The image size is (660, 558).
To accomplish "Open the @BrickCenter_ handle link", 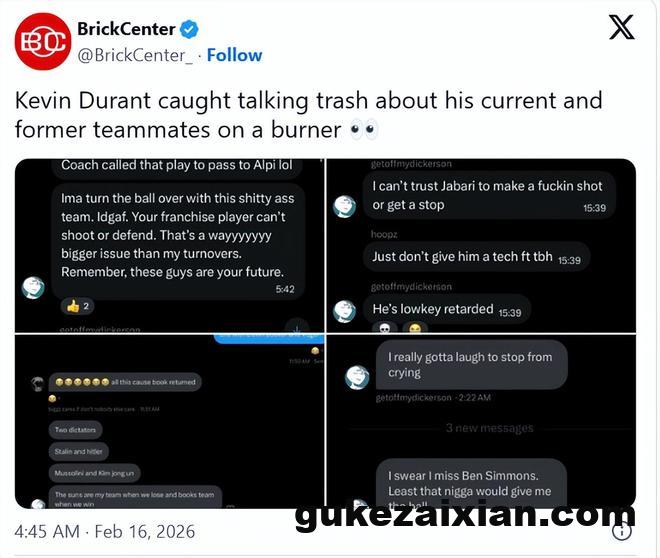I will coord(134,54).
